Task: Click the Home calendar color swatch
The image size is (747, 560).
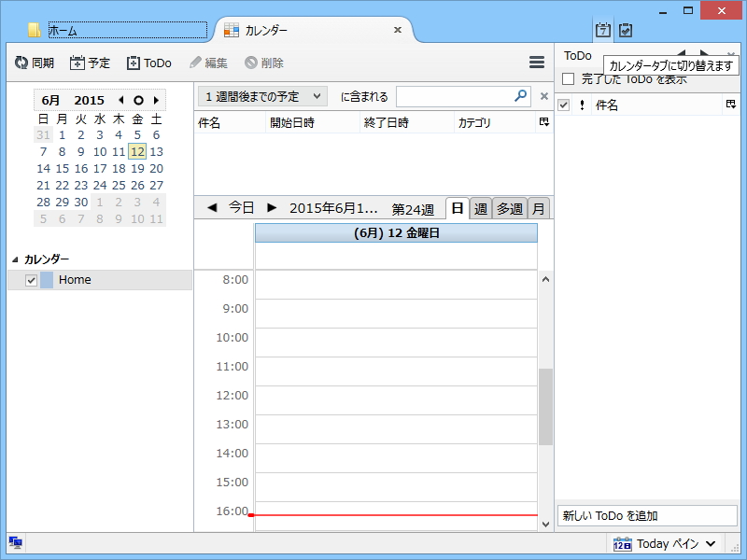Action: pos(47,280)
